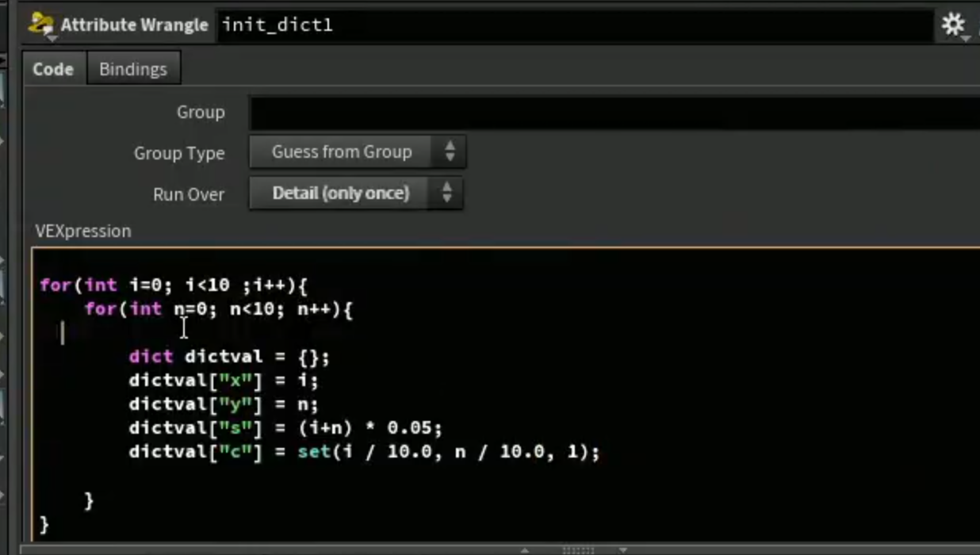This screenshot has width=980, height=555.
Task: Switch to the Code tab
Action: click(x=53, y=69)
